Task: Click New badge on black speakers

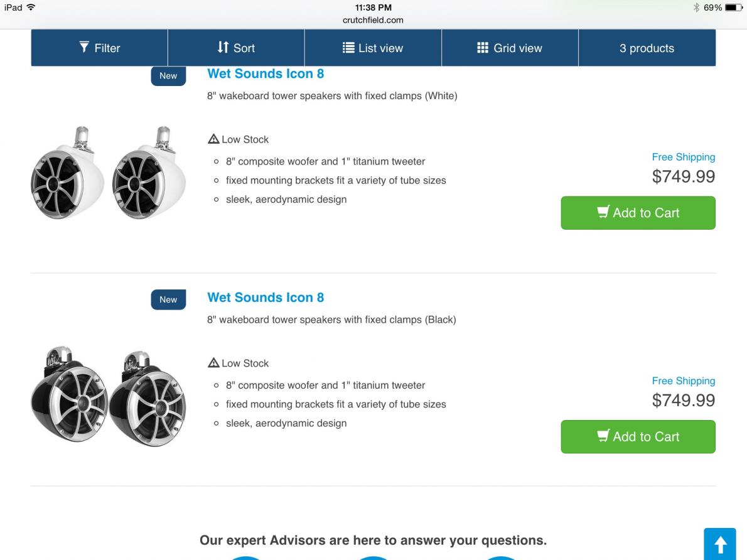Action: (168, 299)
